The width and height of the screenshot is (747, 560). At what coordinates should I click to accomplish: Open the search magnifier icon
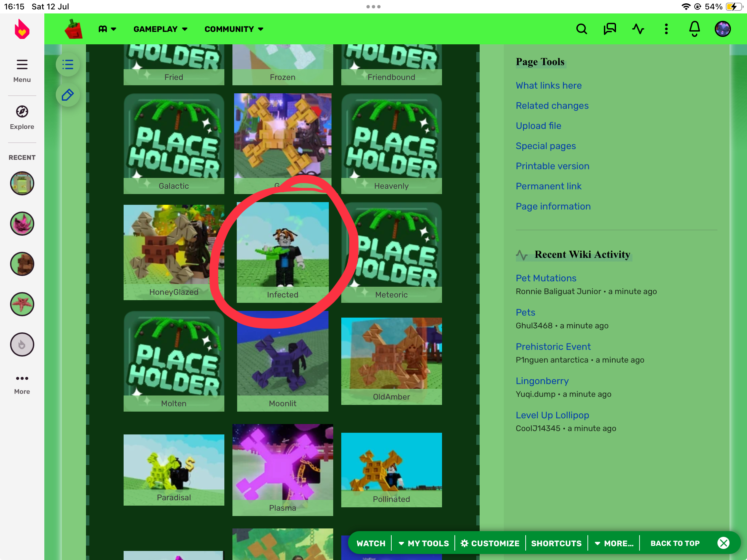(x=581, y=29)
